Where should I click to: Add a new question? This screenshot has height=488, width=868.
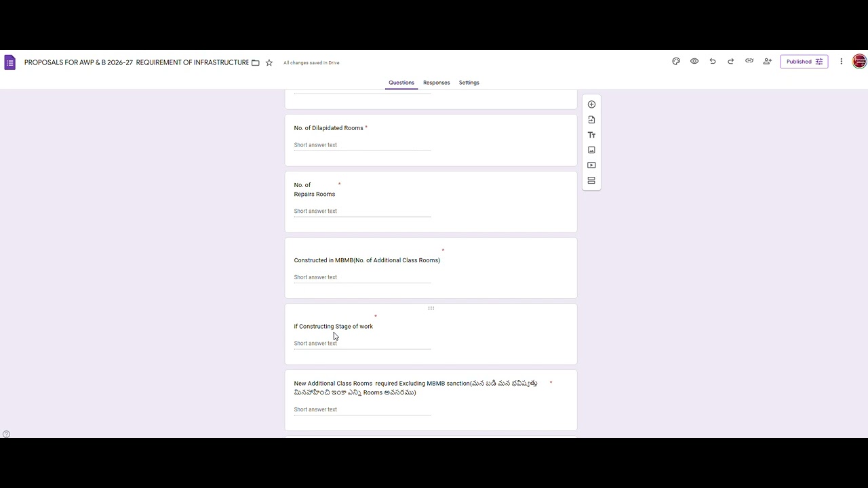click(591, 104)
